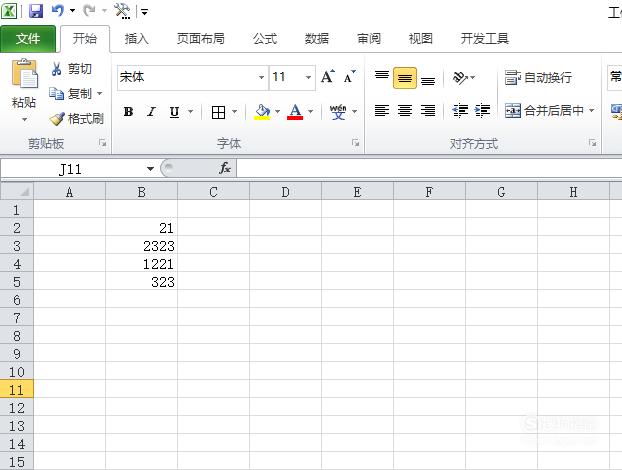622x470 pixels.
Task: Select the cell containing 2323
Action: [141, 246]
